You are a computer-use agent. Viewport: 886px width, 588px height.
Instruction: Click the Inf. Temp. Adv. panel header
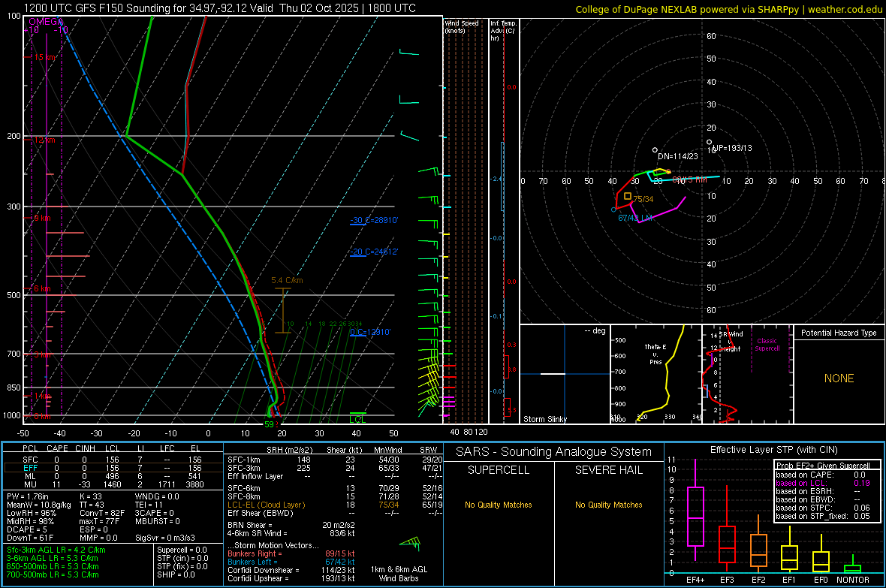(504, 31)
